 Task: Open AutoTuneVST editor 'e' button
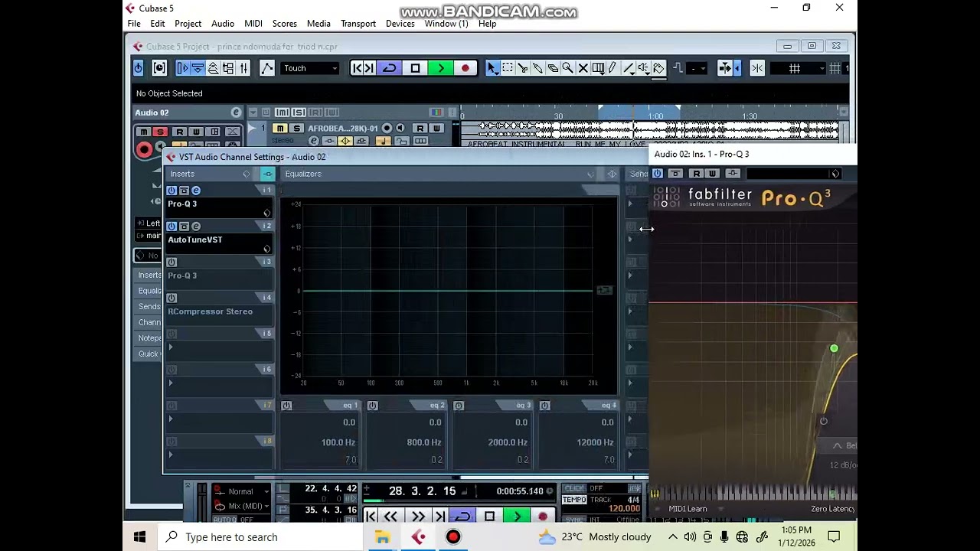pyautogui.click(x=196, y=227)
